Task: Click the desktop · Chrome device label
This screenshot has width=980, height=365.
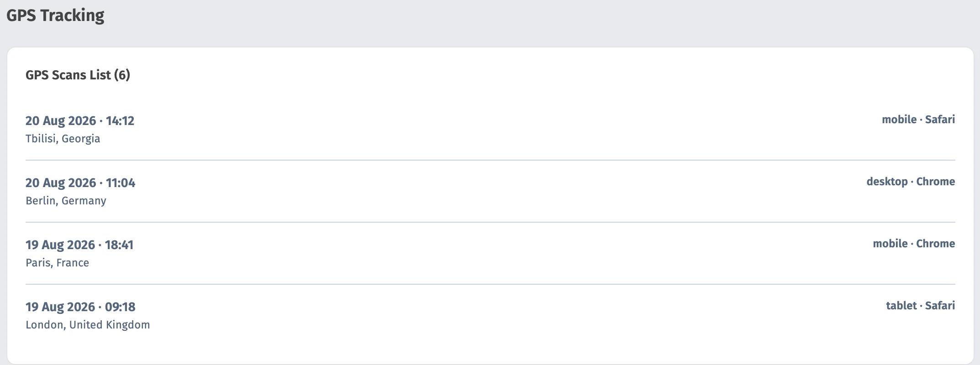Action: (x=911, y=182)
